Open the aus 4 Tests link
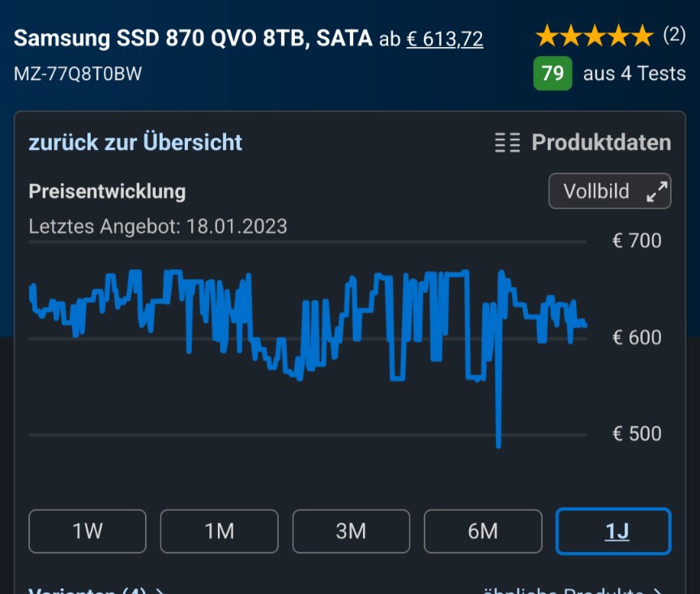The width and height of the screenshot is (700, 594). coord(634,74)
